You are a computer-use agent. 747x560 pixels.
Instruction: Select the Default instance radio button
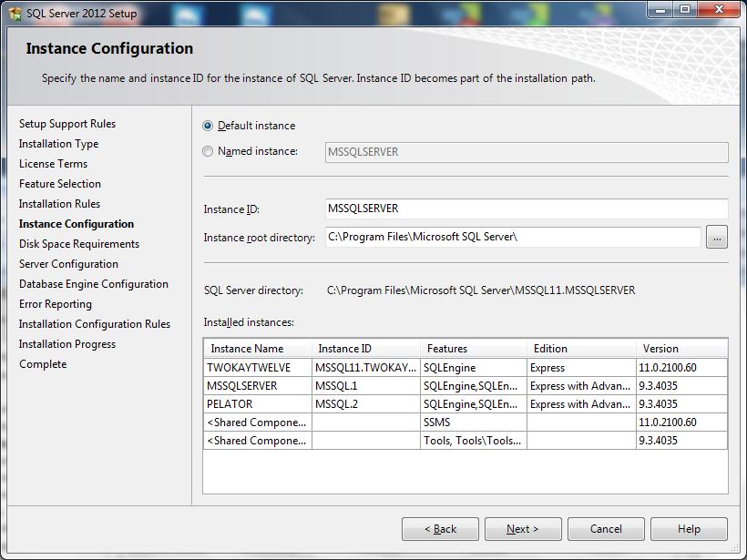pos(208,126)
